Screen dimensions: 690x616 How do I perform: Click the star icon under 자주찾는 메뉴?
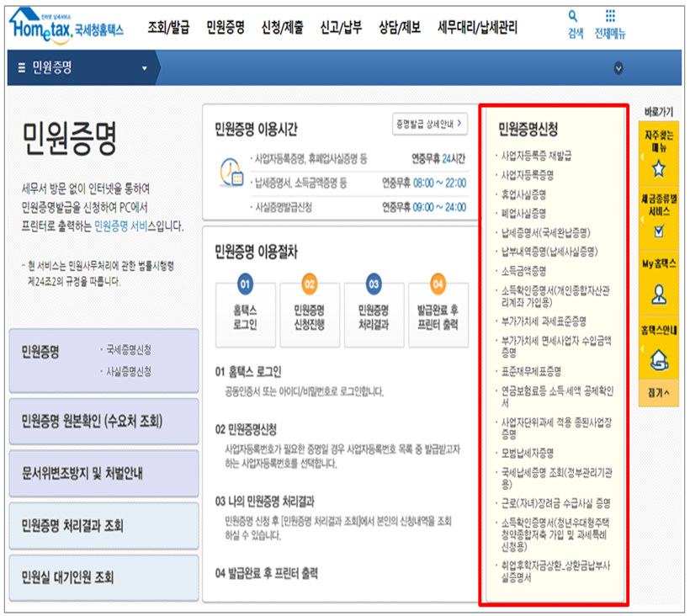(x=658, y=169)
